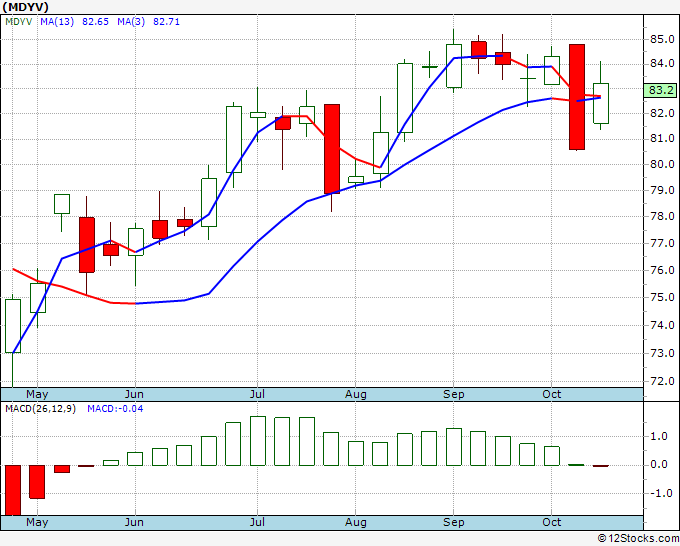Click the 75.0 price axis label
The height and width of the screenshot is (546, 680).
point(662,298)
